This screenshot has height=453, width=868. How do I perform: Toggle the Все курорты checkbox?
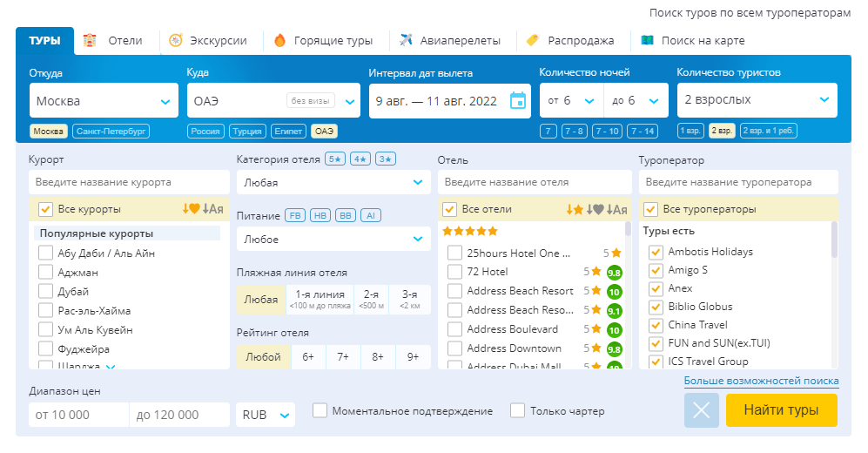pos(45,209)
